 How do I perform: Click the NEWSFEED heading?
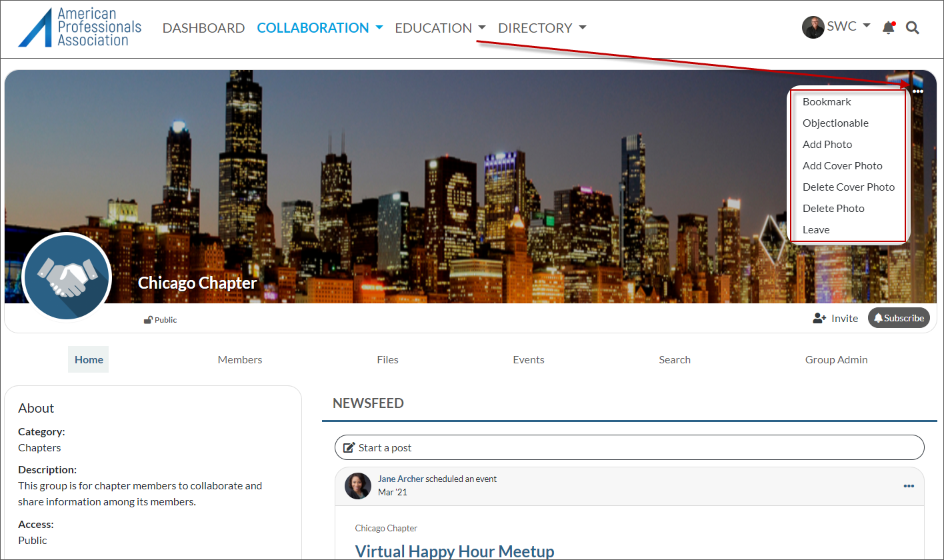pos(368,403)
